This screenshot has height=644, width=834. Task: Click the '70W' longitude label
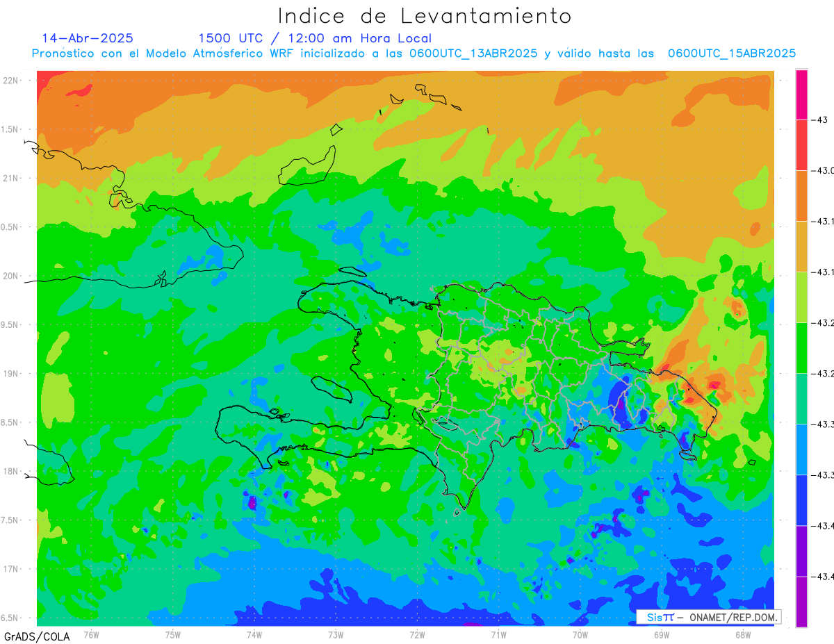[x=580, y=635]
